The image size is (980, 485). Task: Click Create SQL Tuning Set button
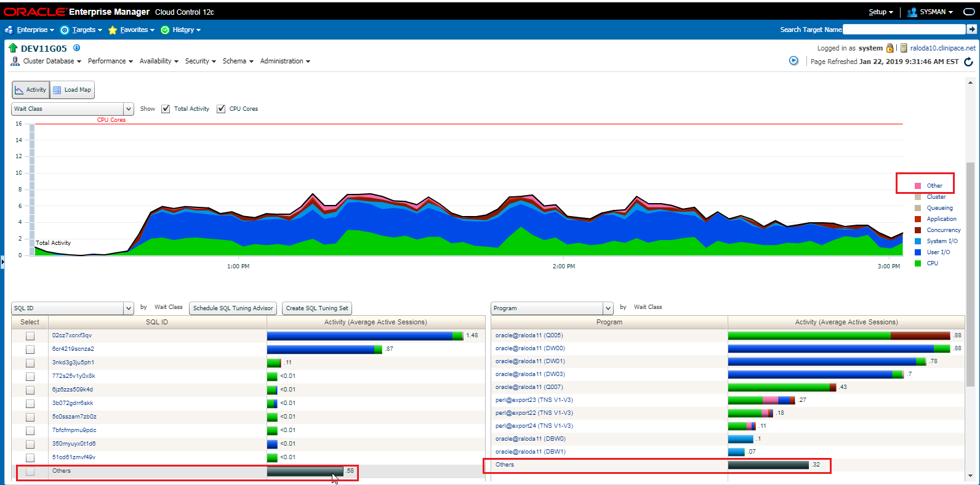pyautogui.click(x=317, y=308)
